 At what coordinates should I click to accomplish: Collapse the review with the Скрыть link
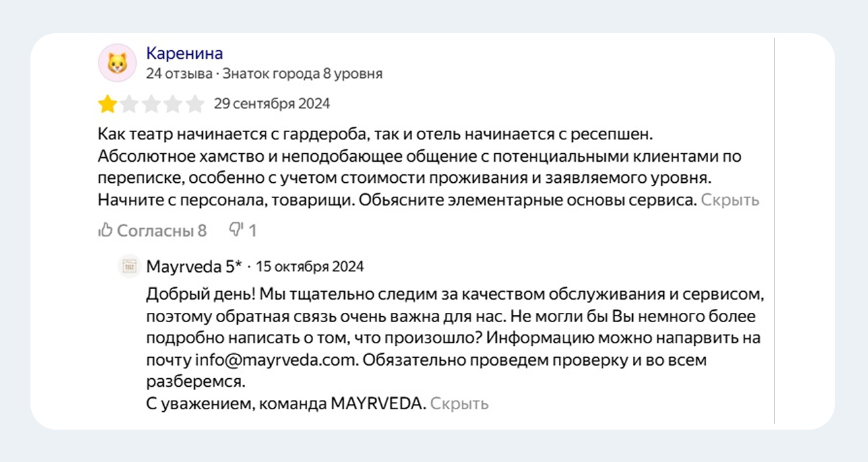pyautogui.click(x=731, y=200)
